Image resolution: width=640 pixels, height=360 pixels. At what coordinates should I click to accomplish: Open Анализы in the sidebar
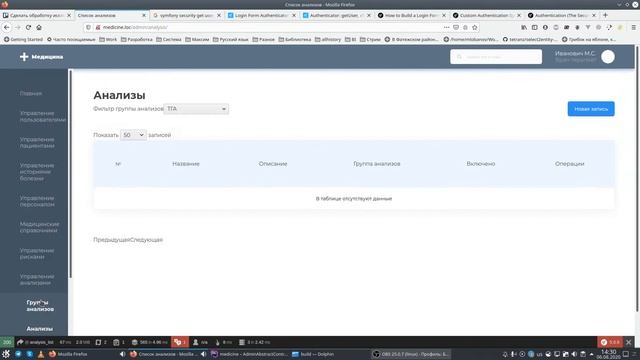coord(40,329)
